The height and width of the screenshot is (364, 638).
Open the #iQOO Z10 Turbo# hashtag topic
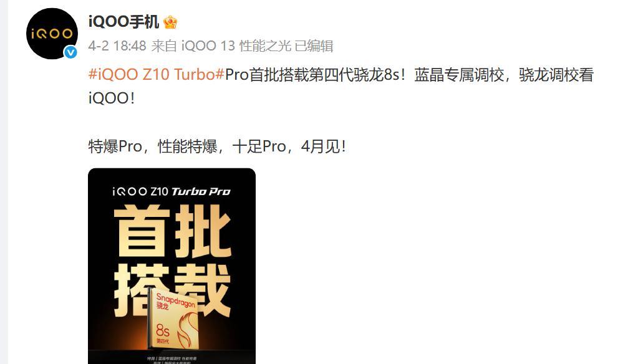coord(157,75)
